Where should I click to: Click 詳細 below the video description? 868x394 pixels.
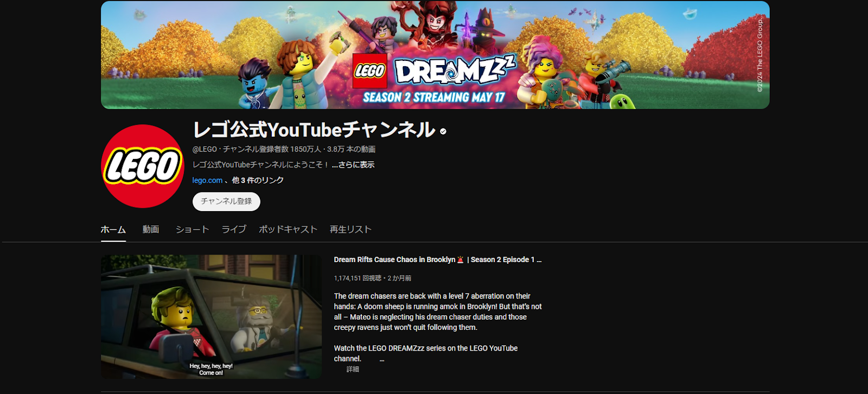(x=353, y=369)
